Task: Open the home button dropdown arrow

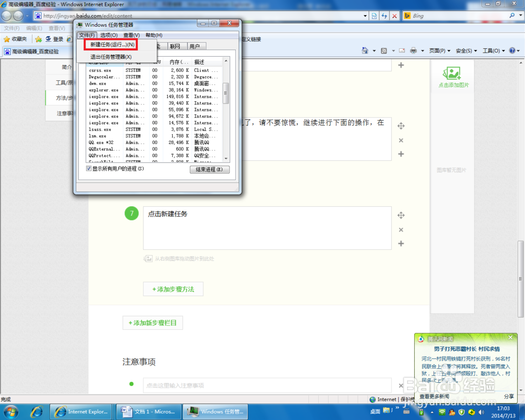Action: click(374, 51)
